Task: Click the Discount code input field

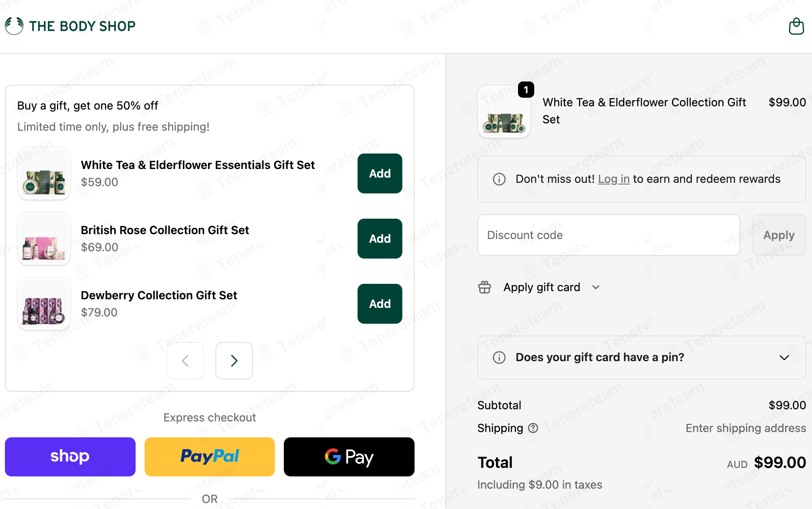Action: (x=609, y=235)
